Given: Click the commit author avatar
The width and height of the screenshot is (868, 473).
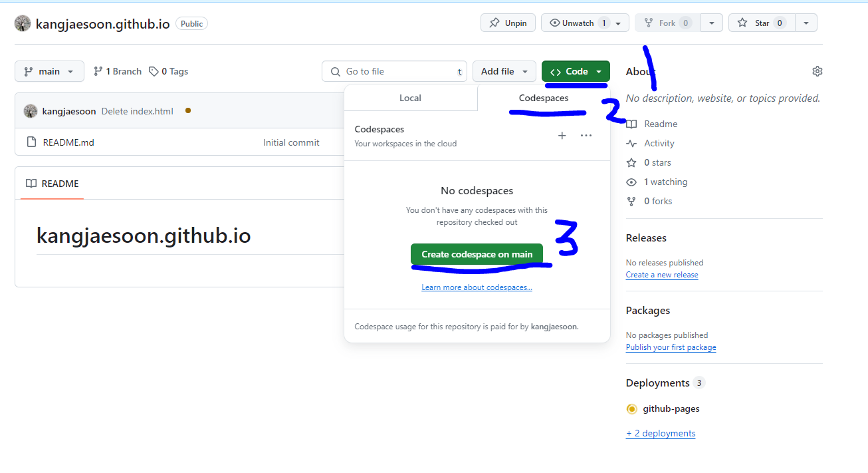Looking at the screenshot, I should coord(31,111).
